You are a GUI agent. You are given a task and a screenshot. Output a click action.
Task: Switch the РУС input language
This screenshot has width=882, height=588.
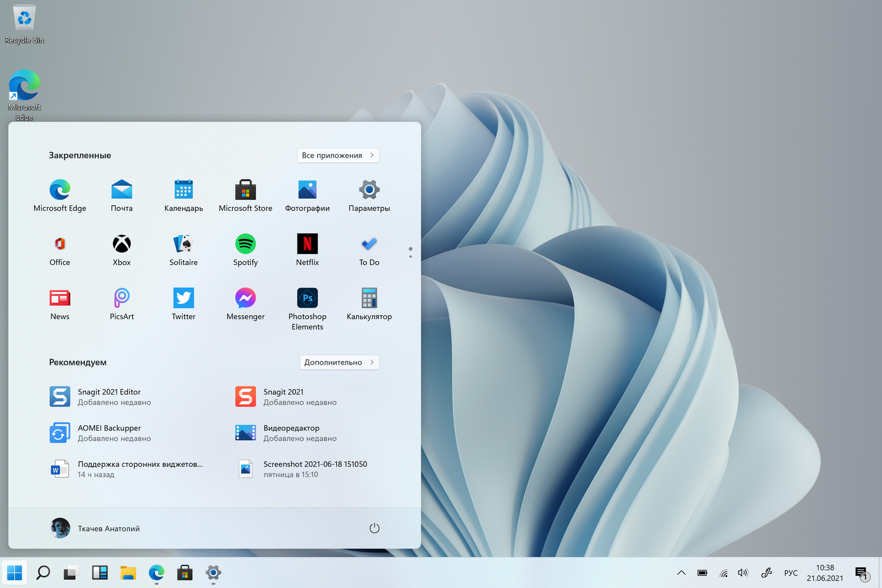pyautogui.click(x=791, y=573)
